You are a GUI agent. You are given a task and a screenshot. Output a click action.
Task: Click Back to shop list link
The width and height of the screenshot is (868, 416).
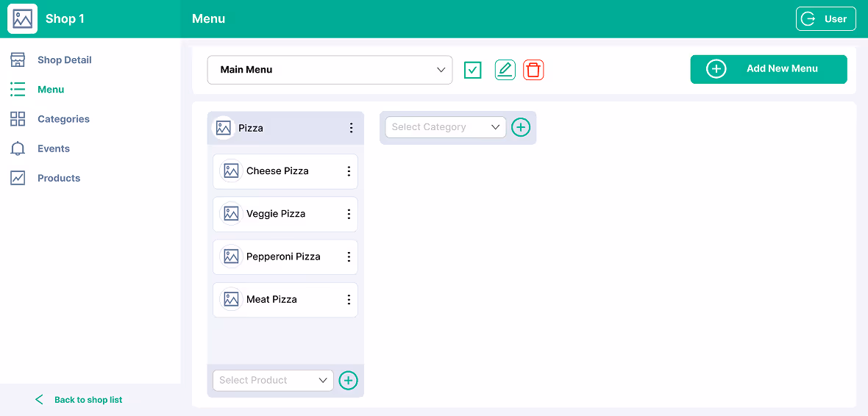pyautogui.click(x=79, y=399)
